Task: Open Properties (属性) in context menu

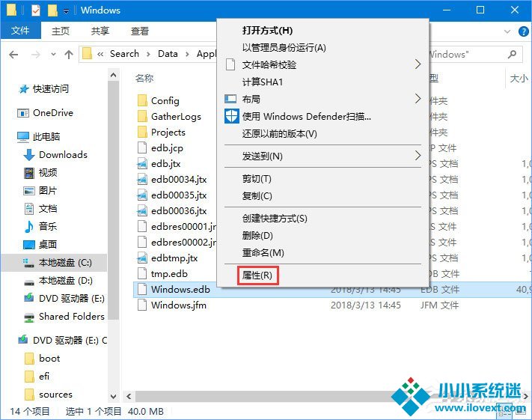Action: click(257, 275)
